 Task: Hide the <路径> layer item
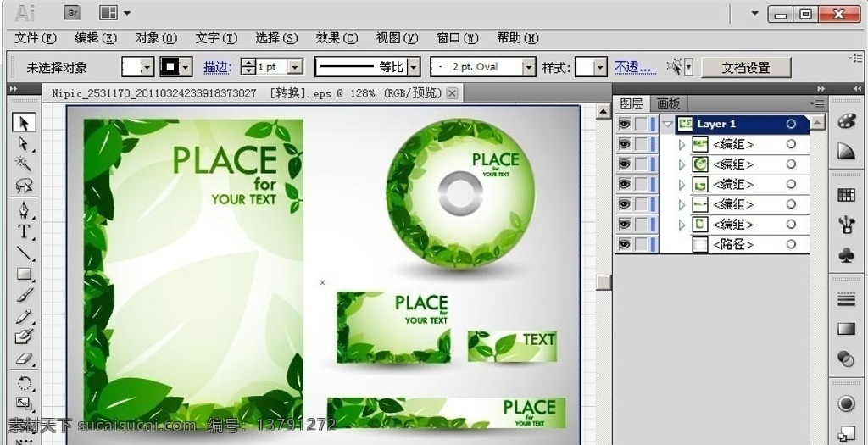click(x=625, y=243)
